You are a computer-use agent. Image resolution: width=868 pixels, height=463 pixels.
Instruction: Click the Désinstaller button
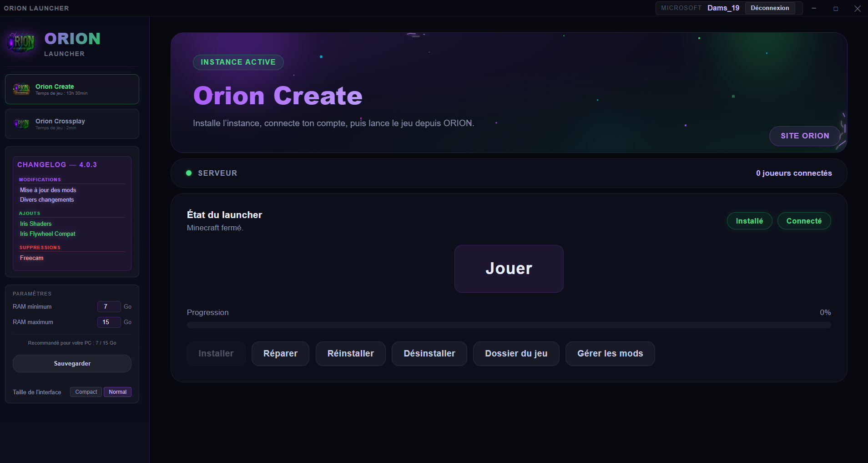point(429,354)
